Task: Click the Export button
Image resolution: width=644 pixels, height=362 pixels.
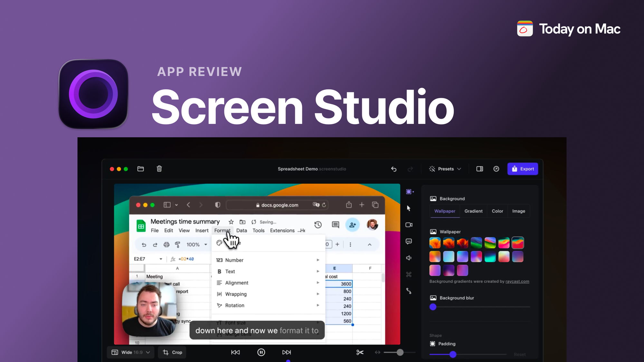Action: click(x=523, y=169)
